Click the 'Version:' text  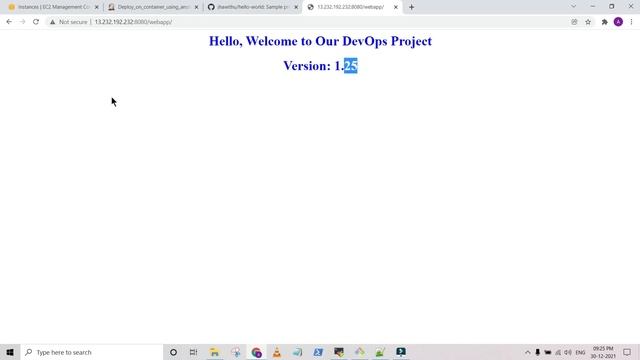tap(307, 66)
